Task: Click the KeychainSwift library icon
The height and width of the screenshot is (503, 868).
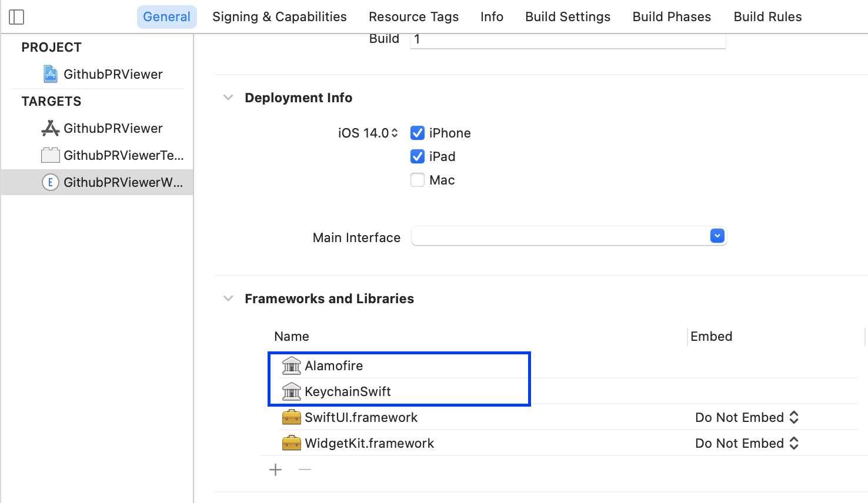Action: pos(292,391)
